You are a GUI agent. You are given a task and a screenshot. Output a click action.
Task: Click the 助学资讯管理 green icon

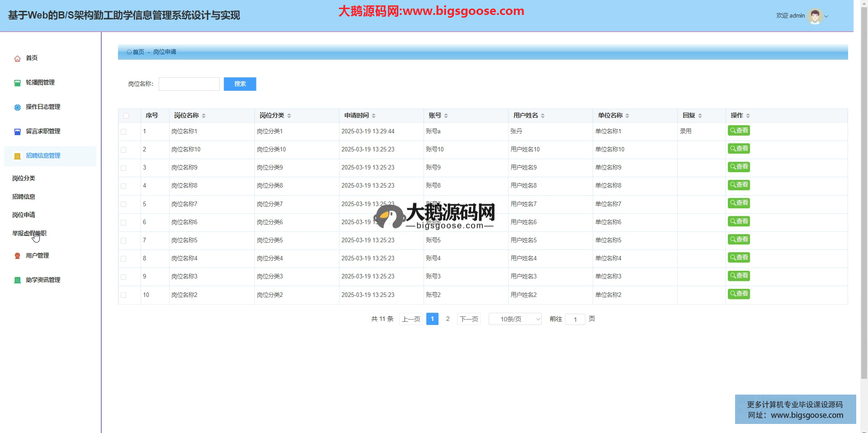point(17,280)
